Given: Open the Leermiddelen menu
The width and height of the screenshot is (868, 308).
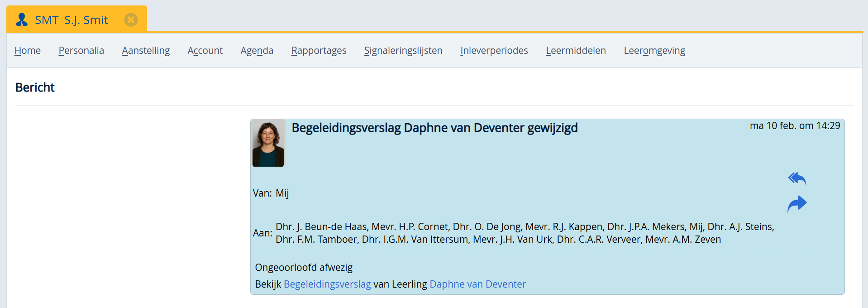Looking at the screenshot, I should click(x=576, y=50).
